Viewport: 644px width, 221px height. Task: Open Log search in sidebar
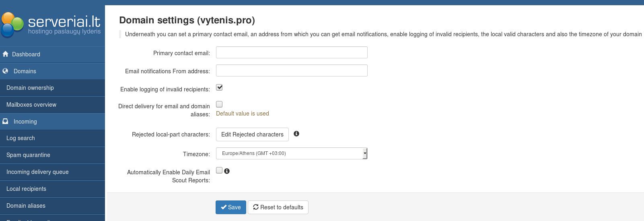pos(21,138)
